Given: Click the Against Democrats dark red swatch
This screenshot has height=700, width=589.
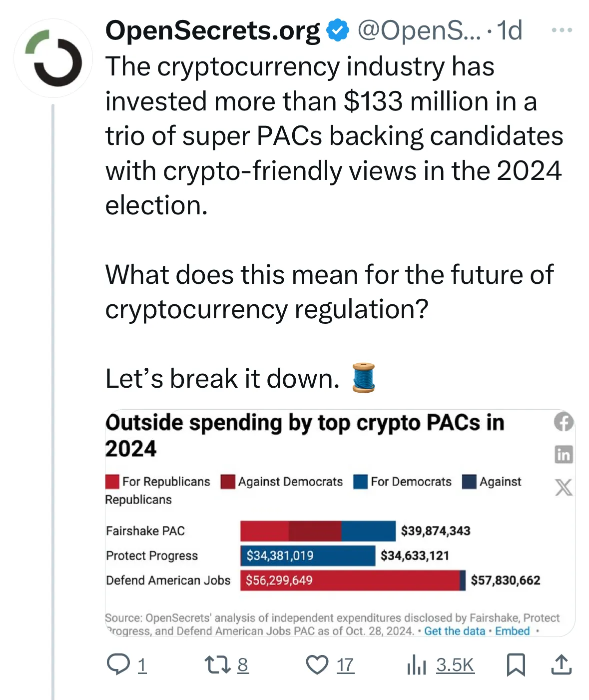Looking at the screenshot, I should [x=228, y=482].
